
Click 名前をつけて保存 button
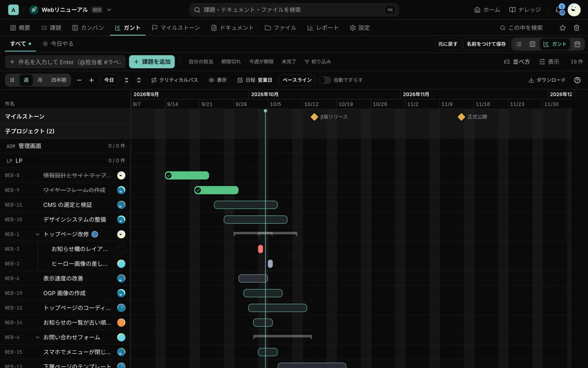pos(486,44)
